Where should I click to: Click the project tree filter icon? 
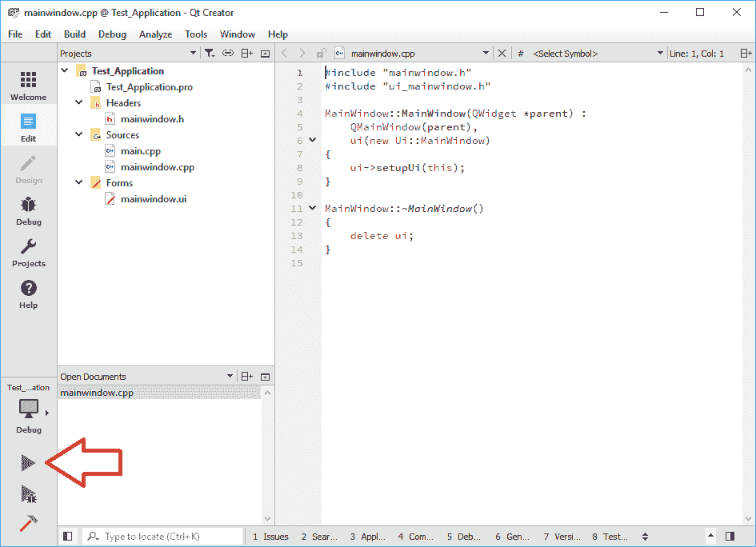coord(208,54)
